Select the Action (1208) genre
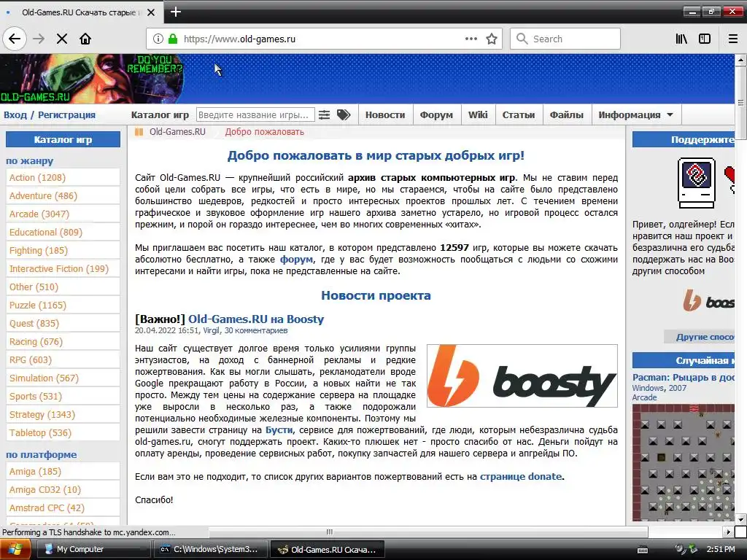Image resolution: width=747 pixels, height=560 pixels. (x=63, y=178)
